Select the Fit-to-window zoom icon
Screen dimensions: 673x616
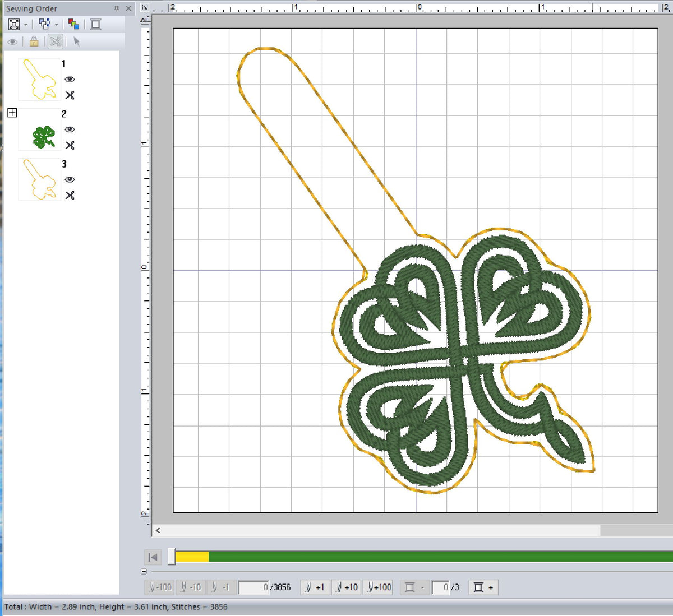13,24
